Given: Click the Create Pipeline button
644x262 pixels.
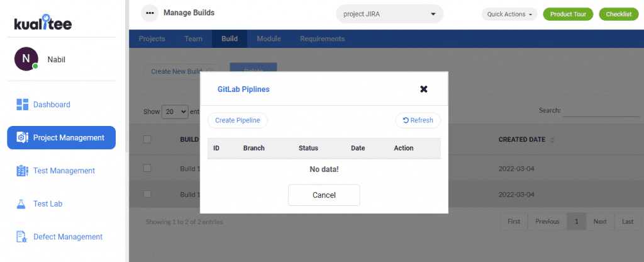Looking at the screenshot, I should click(x=237, y=120).
